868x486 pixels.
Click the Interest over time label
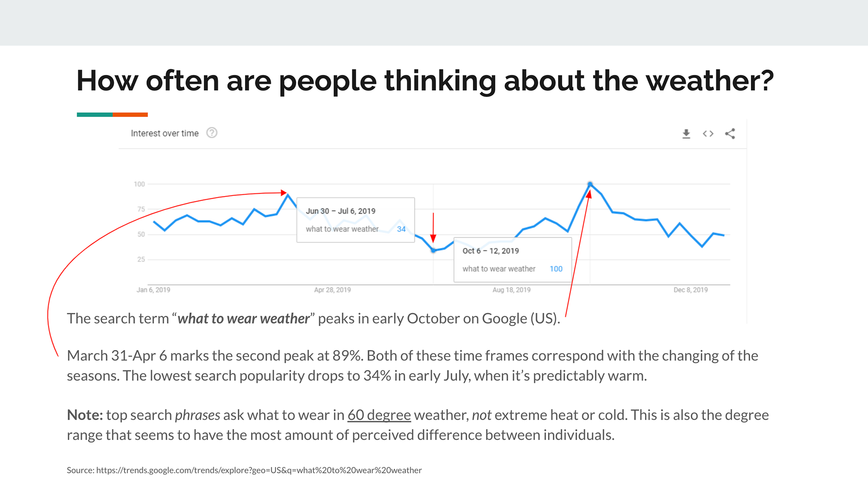click(165, 133)
